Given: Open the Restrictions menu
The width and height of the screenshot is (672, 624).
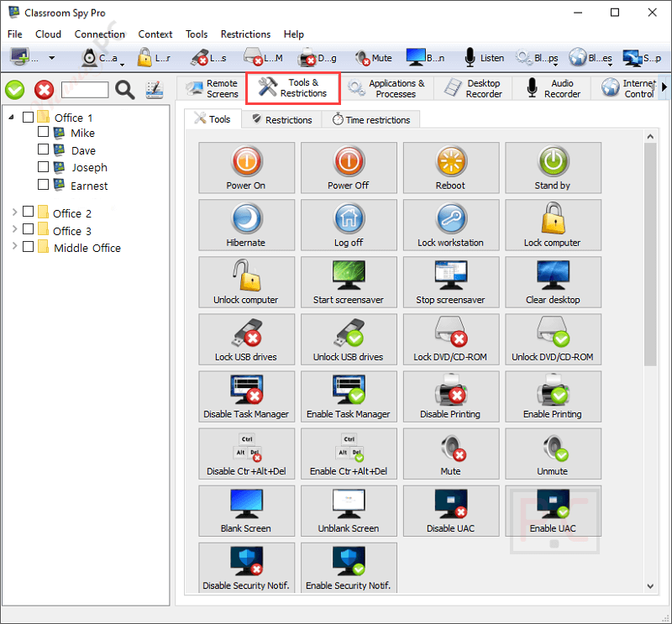Looking at the screenshot, I should pyautogui.click(x=245, y=34).
